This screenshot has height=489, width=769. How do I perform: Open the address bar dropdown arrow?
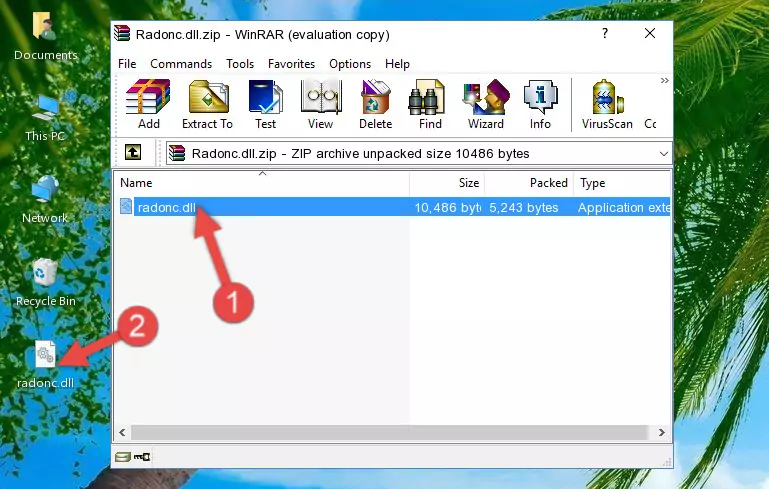coord(664,154)
